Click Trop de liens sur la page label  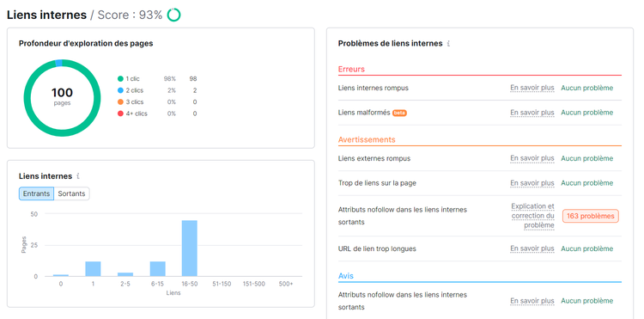click(x=377, y=183)
